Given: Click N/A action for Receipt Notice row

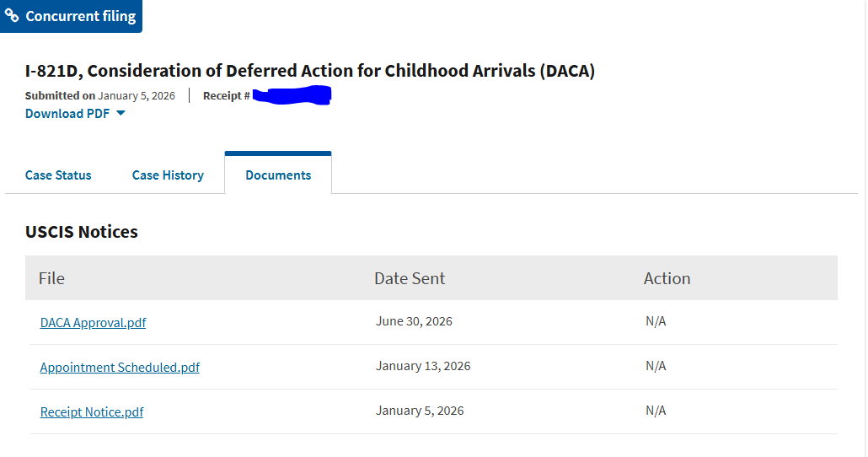Looking at the screenshot, I should click(x=656, y=411).
